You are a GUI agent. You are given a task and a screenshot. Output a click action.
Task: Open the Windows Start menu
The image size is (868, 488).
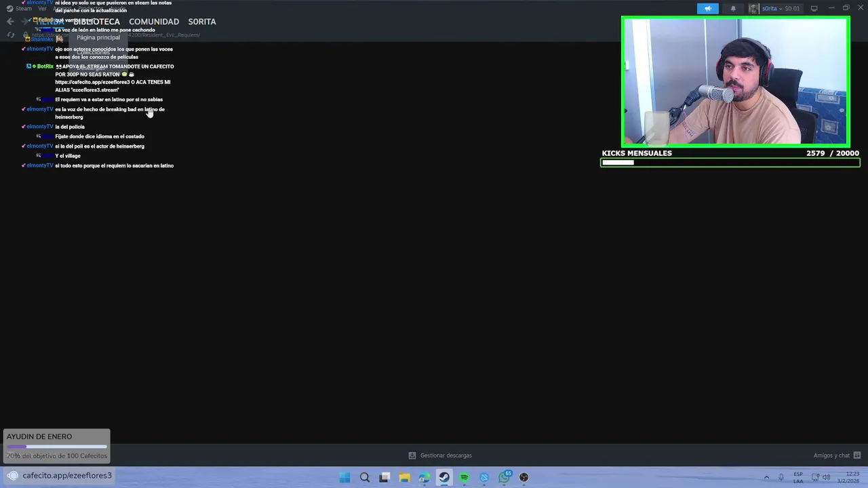[x=344, y=477]
